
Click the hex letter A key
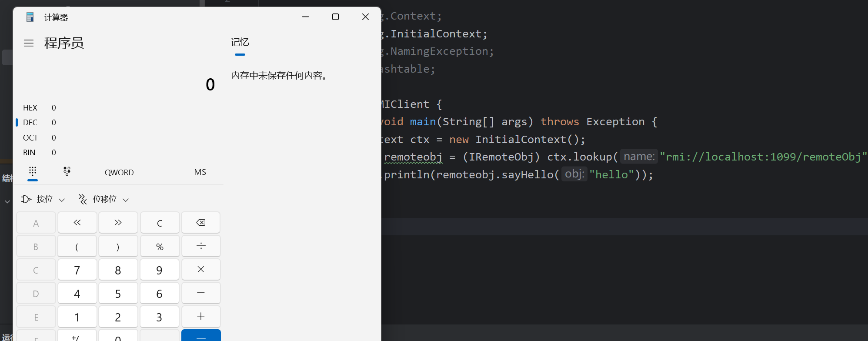click(36, 223)
